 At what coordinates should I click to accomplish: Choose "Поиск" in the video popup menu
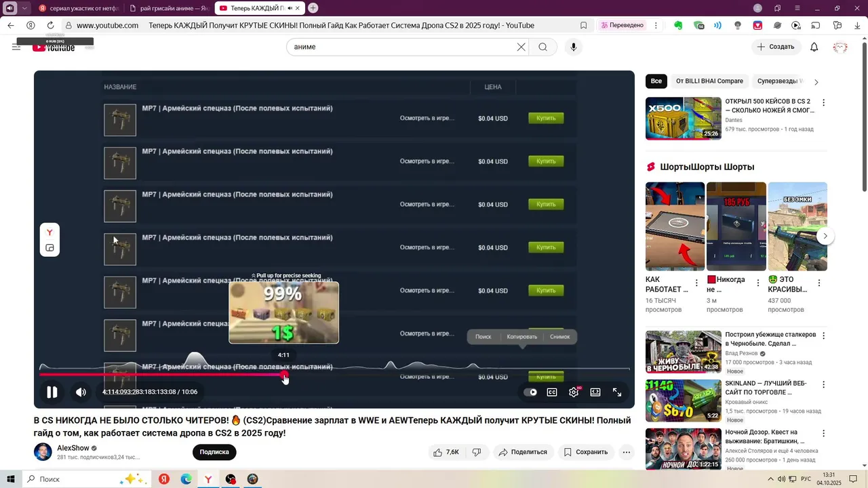484,337
